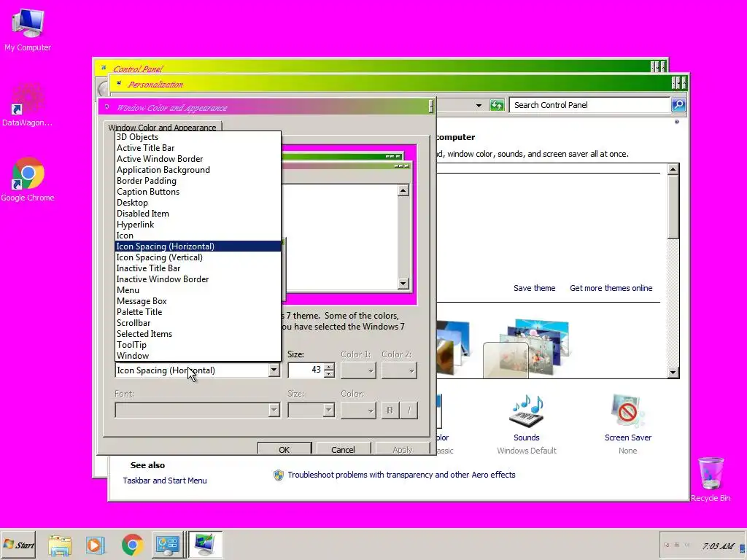
Task: Click down arrow of themes list scrollbar
Action: (x=673, y=373)
